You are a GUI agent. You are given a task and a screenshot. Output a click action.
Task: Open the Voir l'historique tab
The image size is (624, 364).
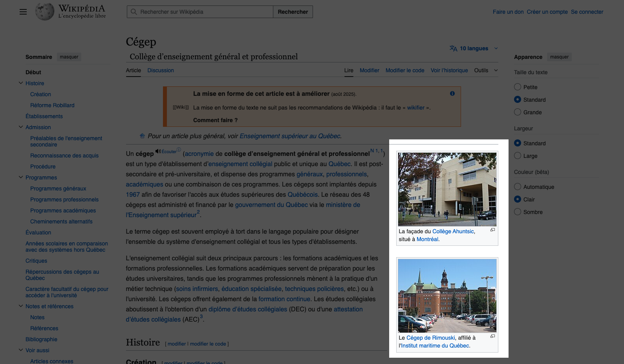pos(449,70)
